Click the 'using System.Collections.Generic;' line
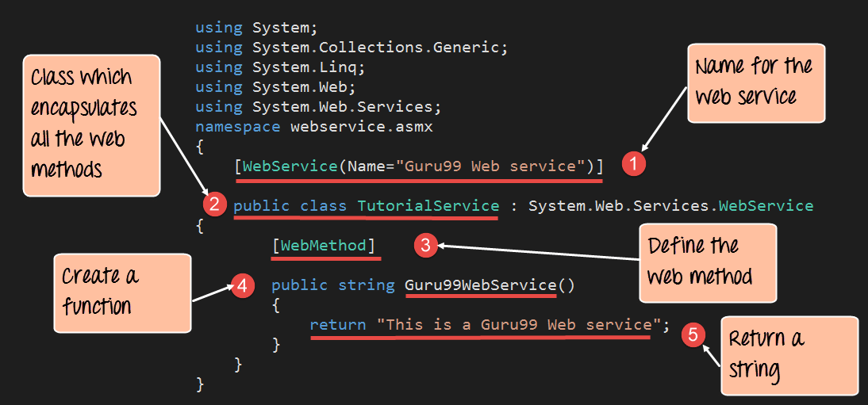The width and height of the screenshot is (868, 405). pos(351,48)
